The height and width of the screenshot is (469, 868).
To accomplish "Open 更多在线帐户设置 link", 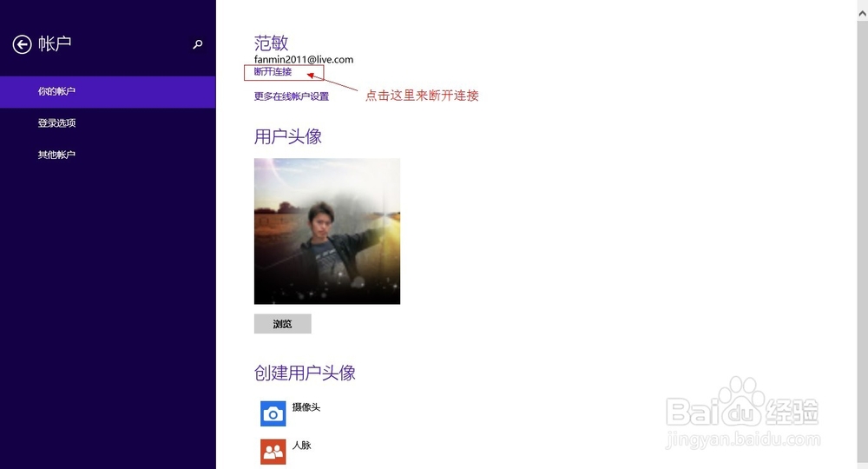I will pyautogui.click(x=291, y=96).
